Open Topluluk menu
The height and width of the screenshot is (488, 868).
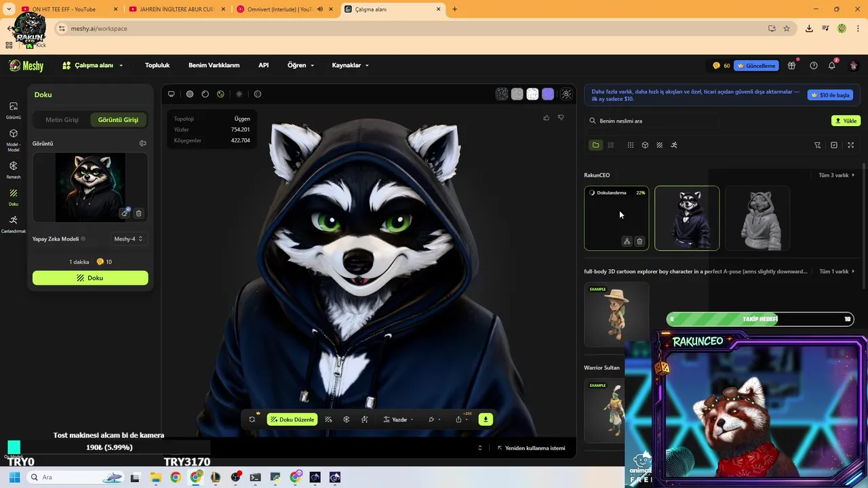click(157, 66)
